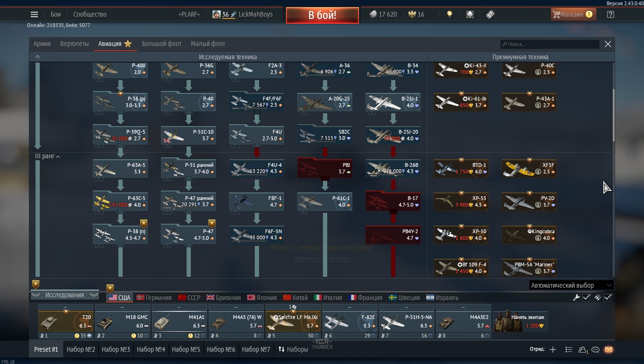This screenshot has width=644, height=364.
Task: Open the contacts list icon
Action: tap(582, 349)
